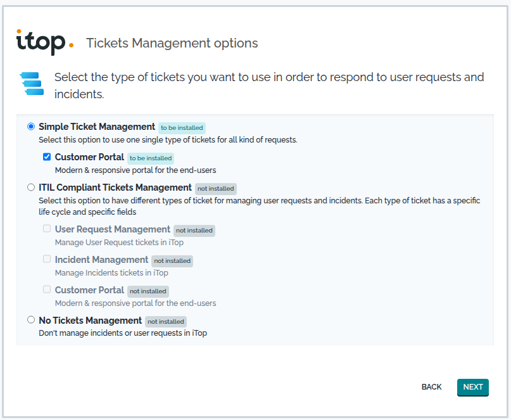
Task: Click the ITIL Compliant Tickets Management label
Action: click(x=115, y=188)
